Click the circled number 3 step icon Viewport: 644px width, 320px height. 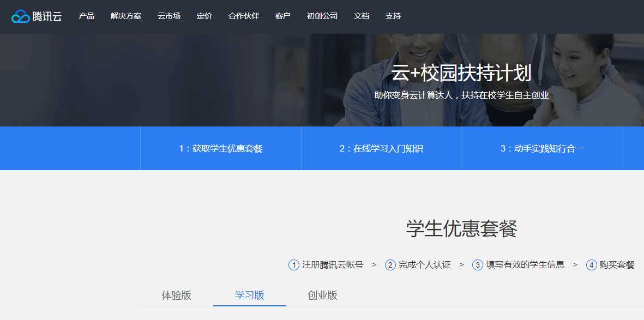(478, 265)
